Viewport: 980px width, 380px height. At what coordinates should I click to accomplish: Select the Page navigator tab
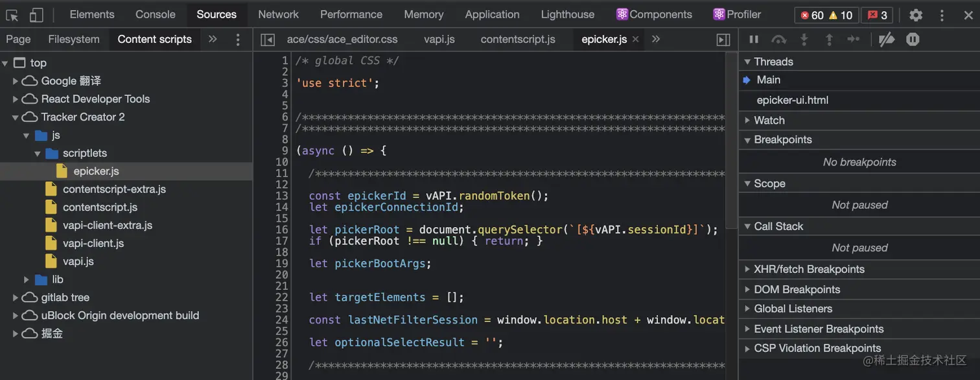tap(18, 40)
